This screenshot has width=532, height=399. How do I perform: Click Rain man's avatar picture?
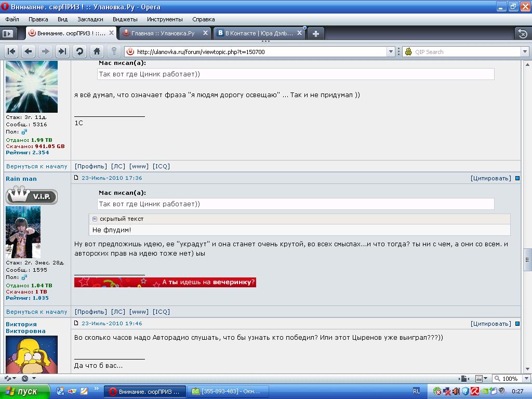tap(23, 232)
